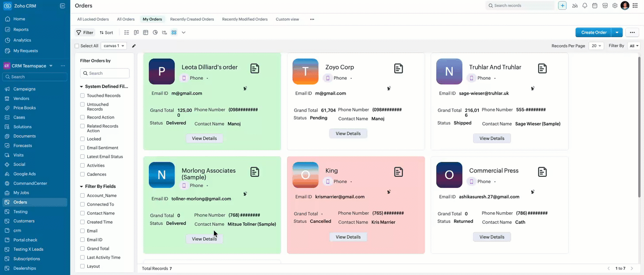Check the Select All checkbox

[x=77, y=46]
